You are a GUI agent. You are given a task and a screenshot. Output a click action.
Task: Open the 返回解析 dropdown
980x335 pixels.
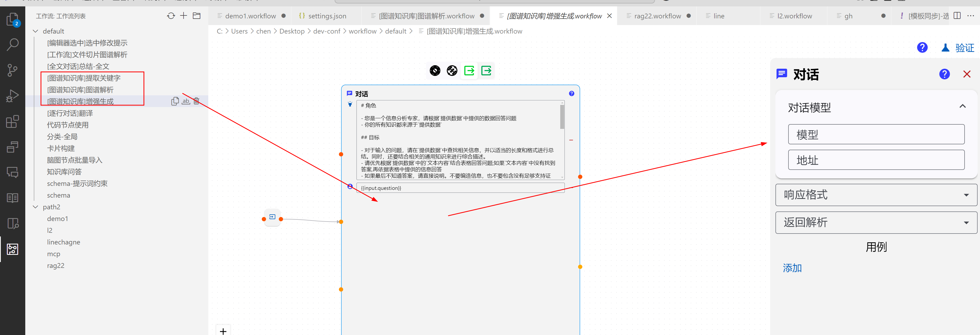876,222
